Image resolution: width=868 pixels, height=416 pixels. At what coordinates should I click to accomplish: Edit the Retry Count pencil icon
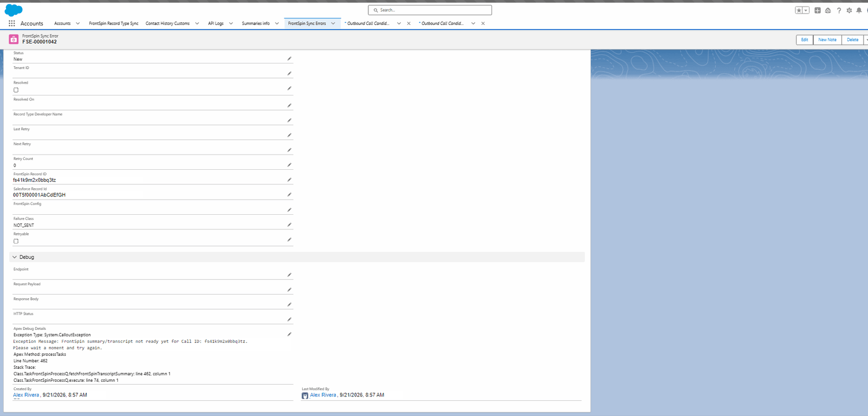(x=289, y=165)
